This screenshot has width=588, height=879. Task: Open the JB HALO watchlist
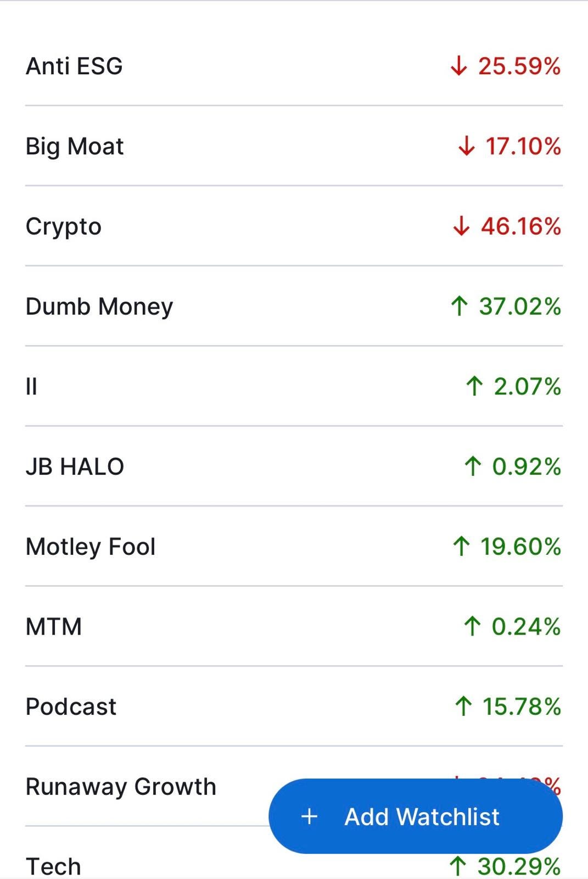pos(294,467)
